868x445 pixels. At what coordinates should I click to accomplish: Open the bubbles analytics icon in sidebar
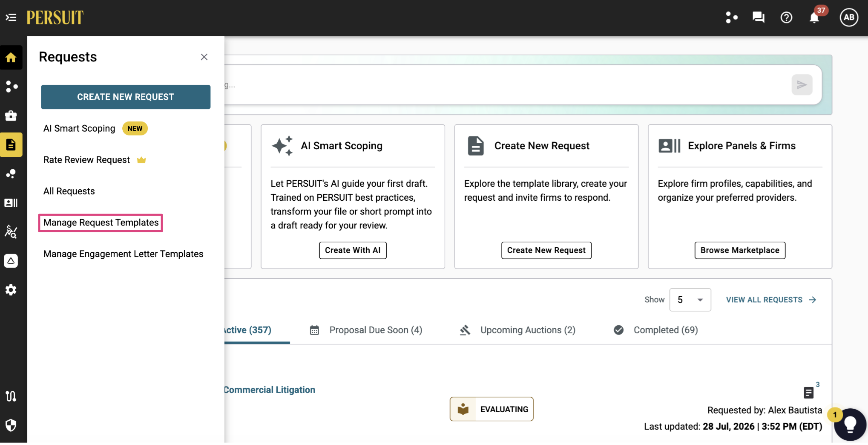point(11,174)
